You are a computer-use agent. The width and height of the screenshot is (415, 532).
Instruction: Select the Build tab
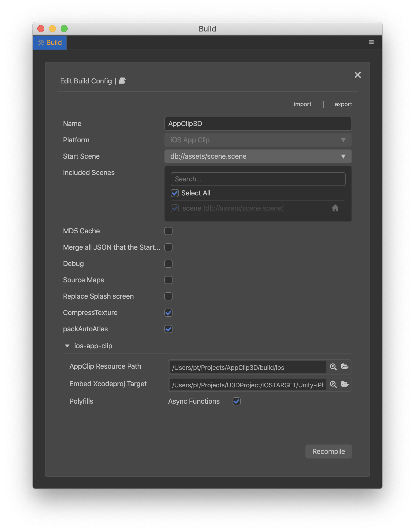[x=50, y=43]
